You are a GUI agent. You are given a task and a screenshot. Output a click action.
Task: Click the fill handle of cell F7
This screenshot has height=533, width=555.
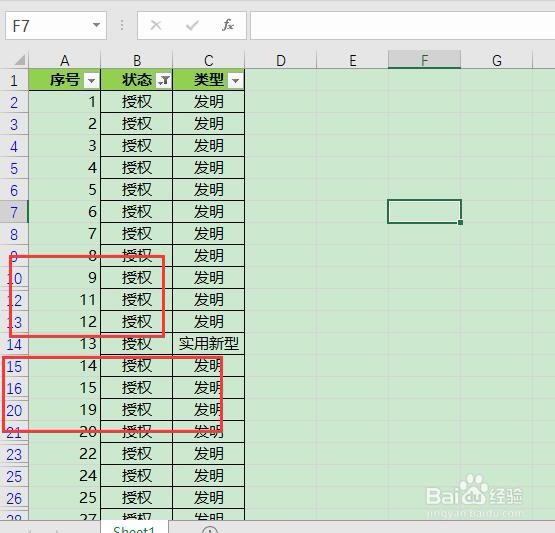[x=460, y=222]
